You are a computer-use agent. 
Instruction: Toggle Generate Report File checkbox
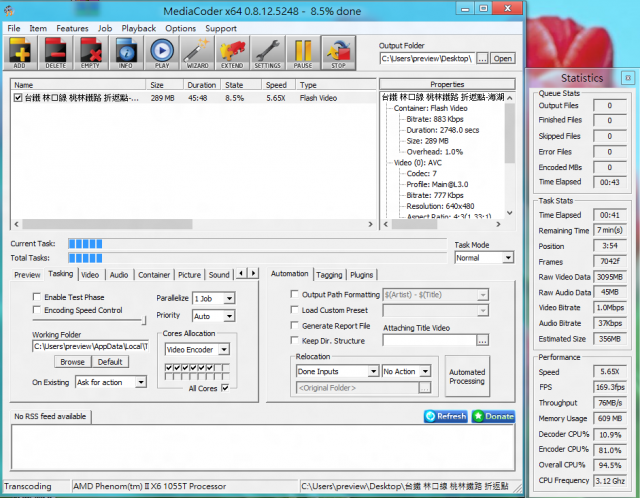point(294,326)
